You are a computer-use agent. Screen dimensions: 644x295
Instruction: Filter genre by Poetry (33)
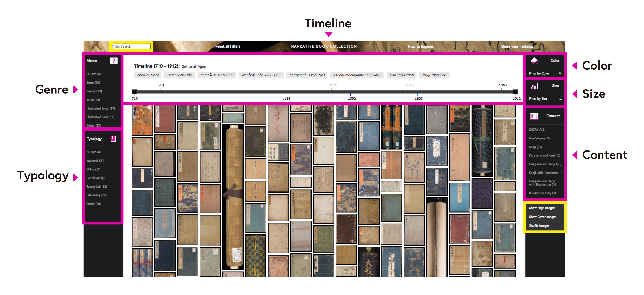[x=94, y=91]
